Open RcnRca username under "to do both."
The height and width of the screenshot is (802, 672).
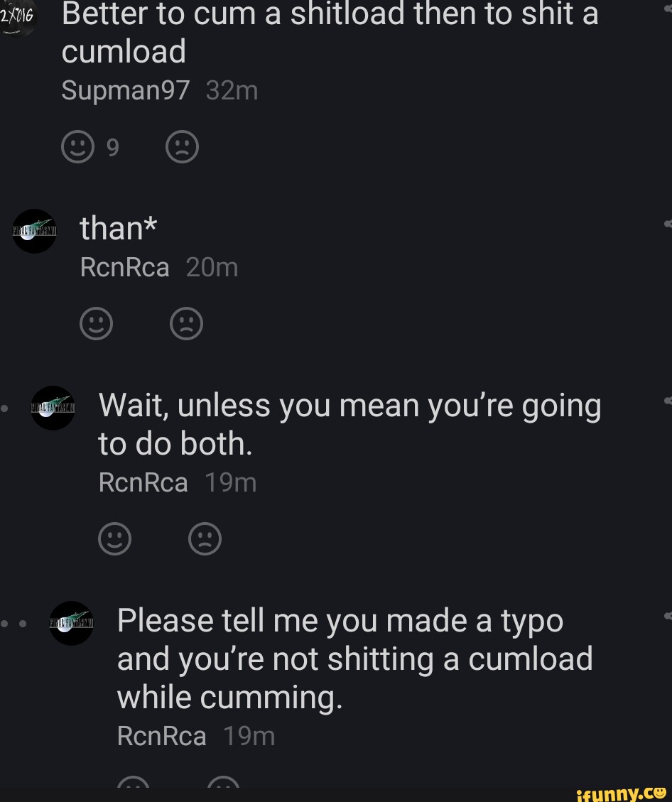143,483
